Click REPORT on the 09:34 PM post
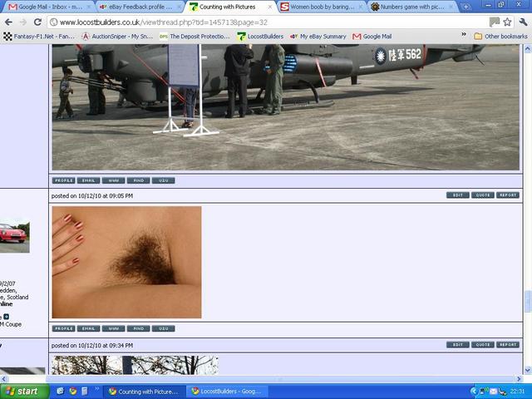Screen dimensions: 532x399 [508, 344]
